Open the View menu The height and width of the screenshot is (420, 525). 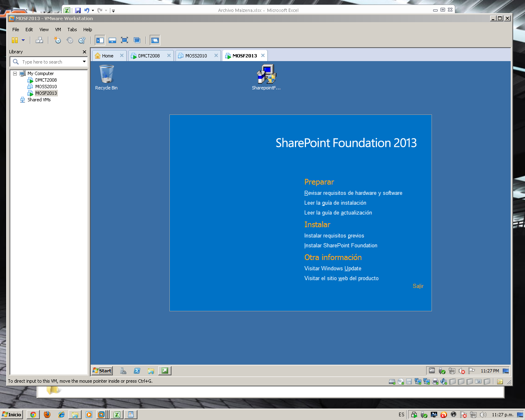pos(44,30)
